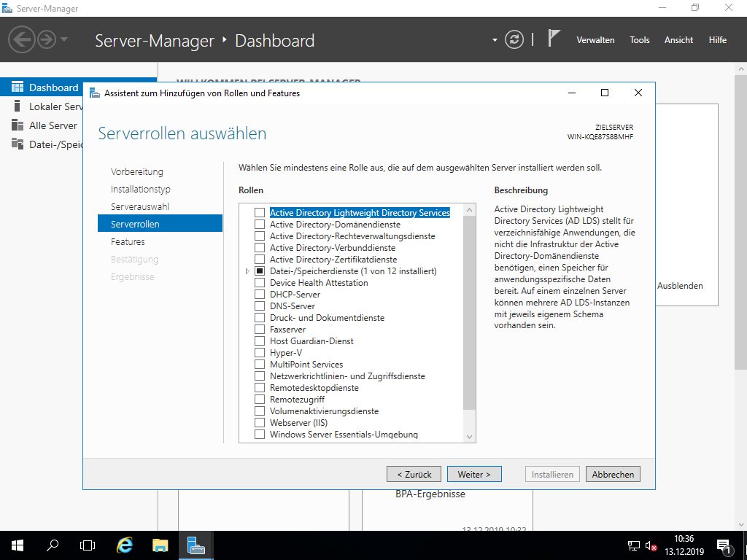Open the Verwalten menu
Screen dimensions: 747x560
click(595, 40)
